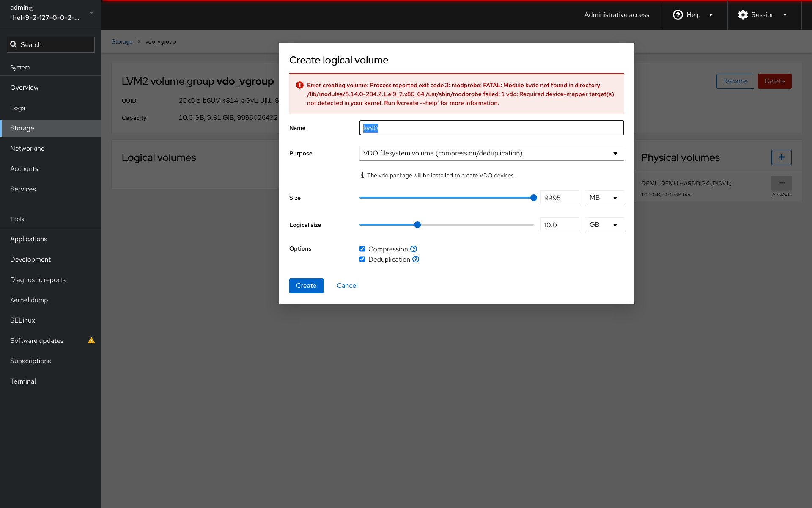812x508 pixels.
Task: Uncheck the Compression option
Action: (x=362, y=249)
